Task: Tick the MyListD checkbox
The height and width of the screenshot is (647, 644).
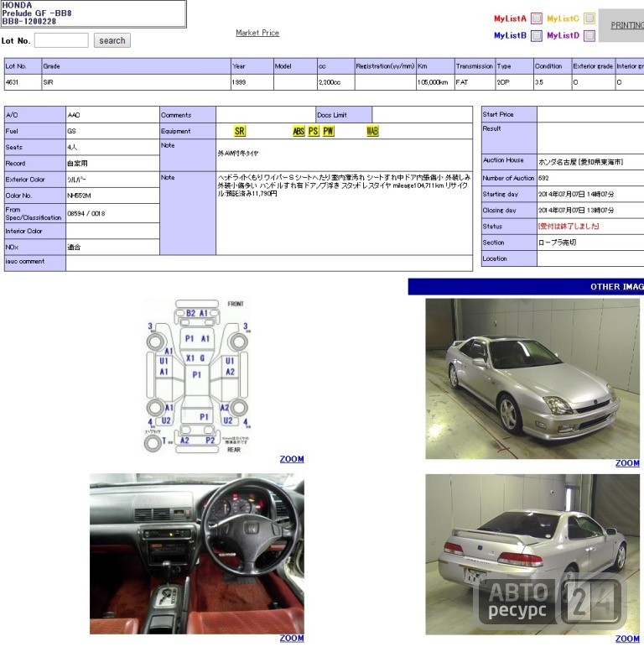Action: pos(589,35)
